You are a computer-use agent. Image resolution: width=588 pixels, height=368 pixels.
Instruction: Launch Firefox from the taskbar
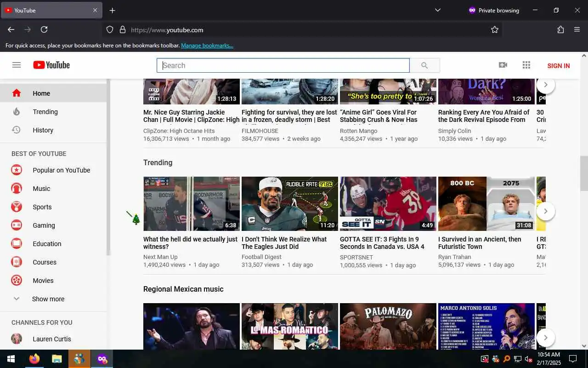pos(34,359)
